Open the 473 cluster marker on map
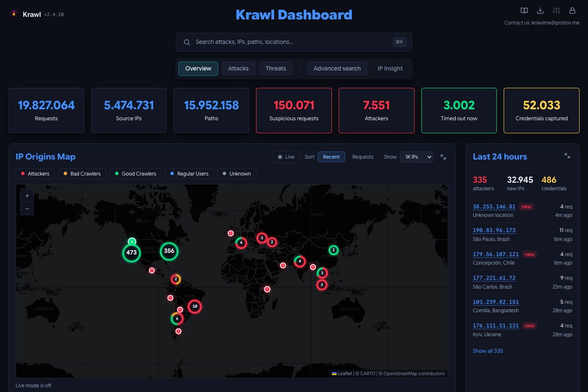Image resolution: width=588 pixels, height=392 pixels. point(132,253)
